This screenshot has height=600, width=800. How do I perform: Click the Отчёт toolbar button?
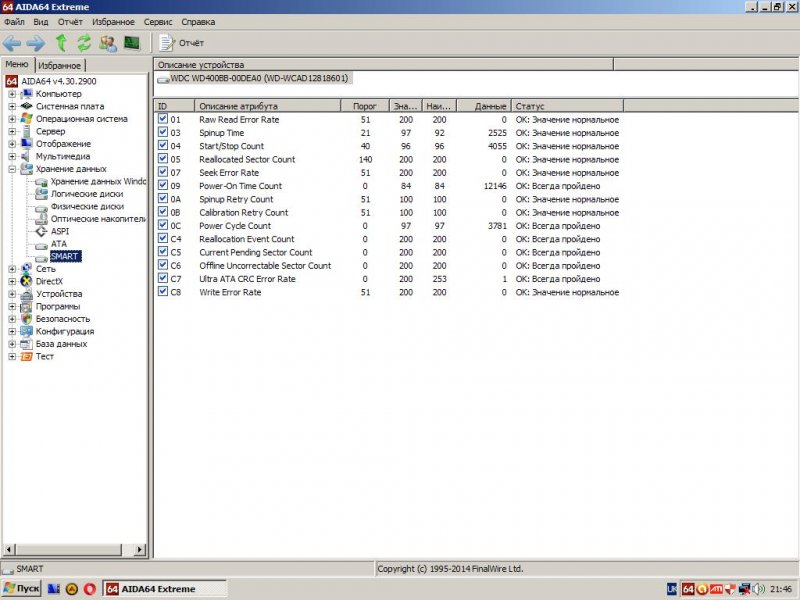coord(181,43)
